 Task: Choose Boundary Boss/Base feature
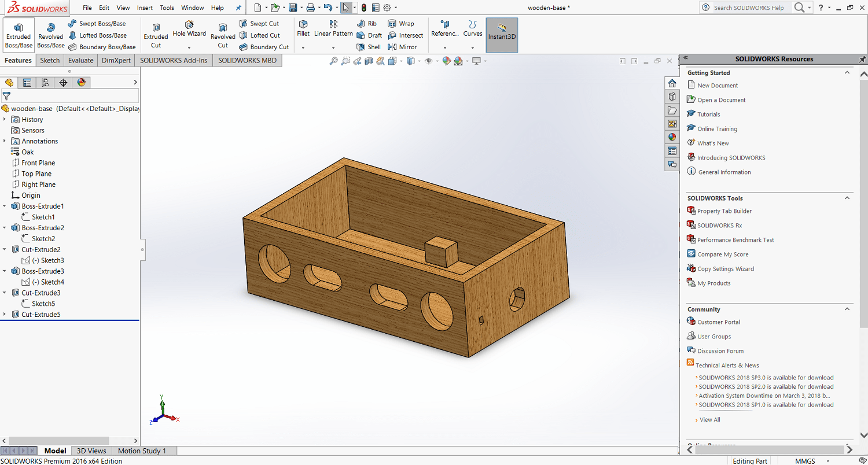pyautogui.click(x=102, y=47)
